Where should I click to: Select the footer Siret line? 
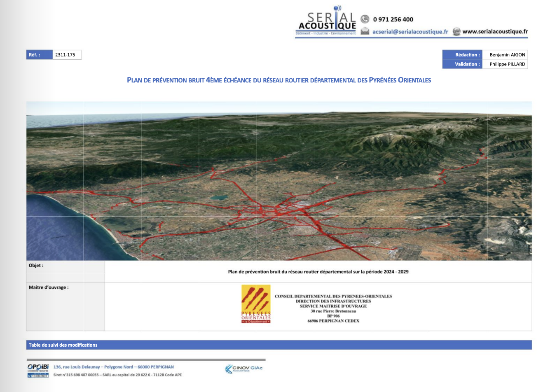117,375
